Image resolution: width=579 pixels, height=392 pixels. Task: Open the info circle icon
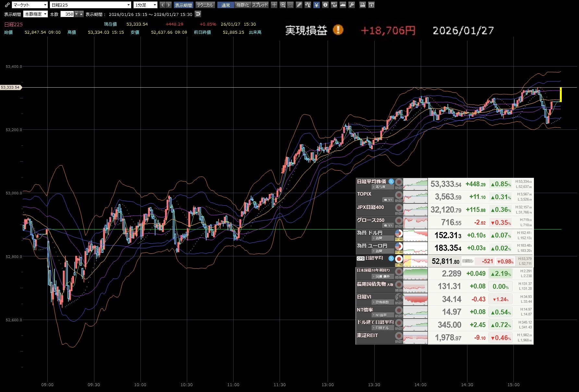tap(325, 5)
